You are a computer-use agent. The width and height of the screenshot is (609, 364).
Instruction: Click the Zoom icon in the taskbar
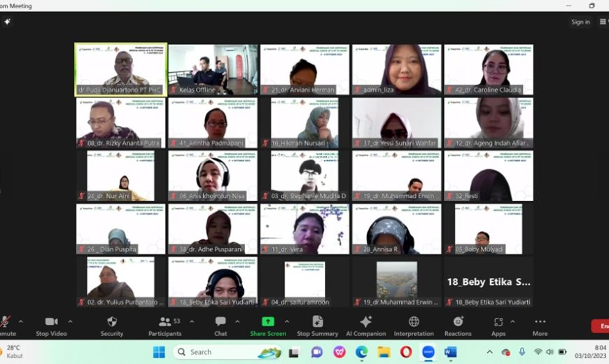(x=428, y=352)
